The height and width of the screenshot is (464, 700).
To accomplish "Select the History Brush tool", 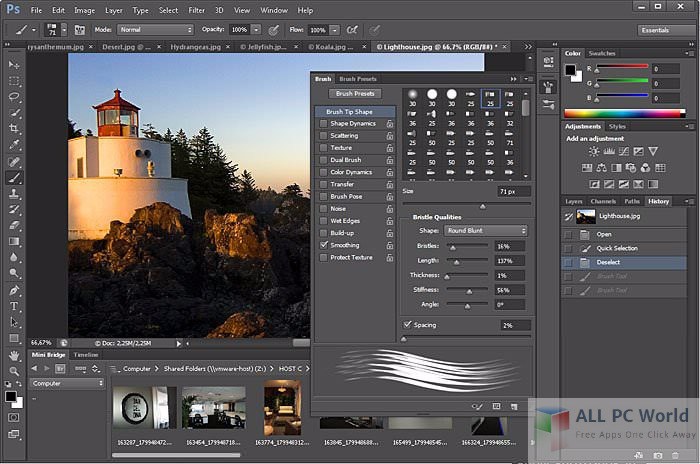I will coord(14,209).
